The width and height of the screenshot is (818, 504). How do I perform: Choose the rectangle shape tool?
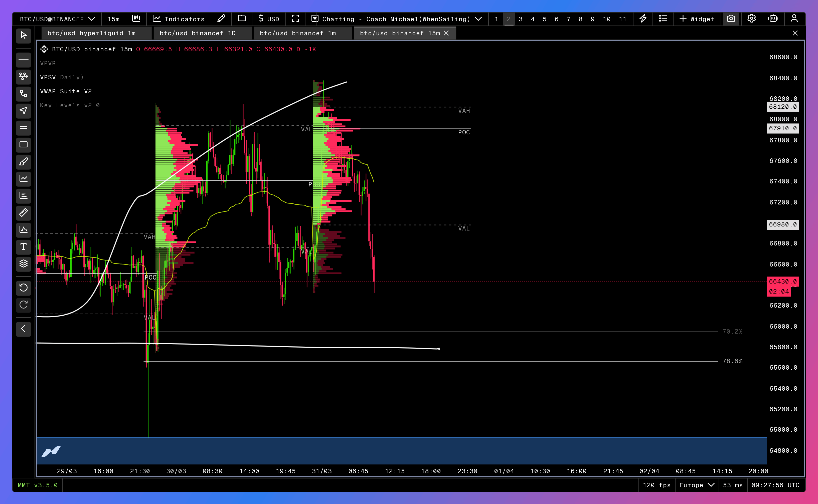[x=23, y=145]
